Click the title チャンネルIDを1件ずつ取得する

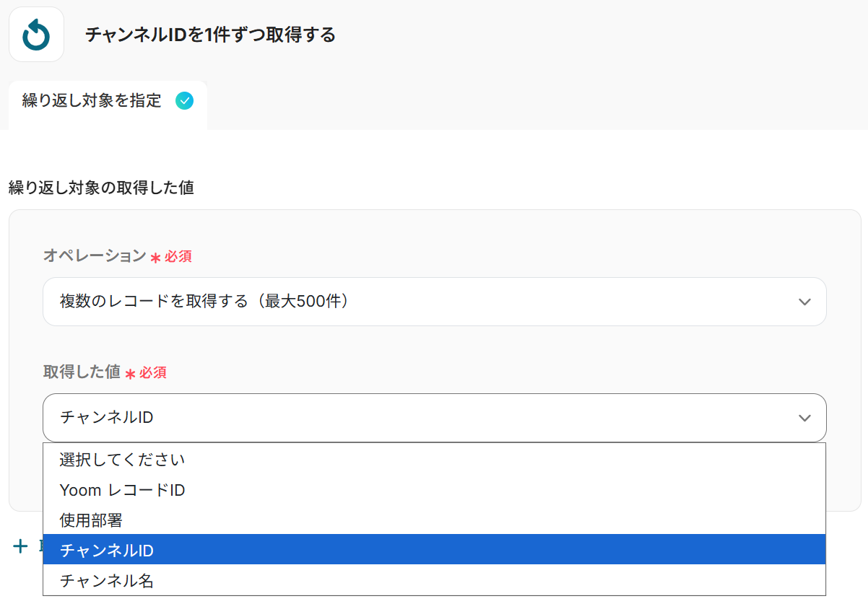tap(210, 35)
